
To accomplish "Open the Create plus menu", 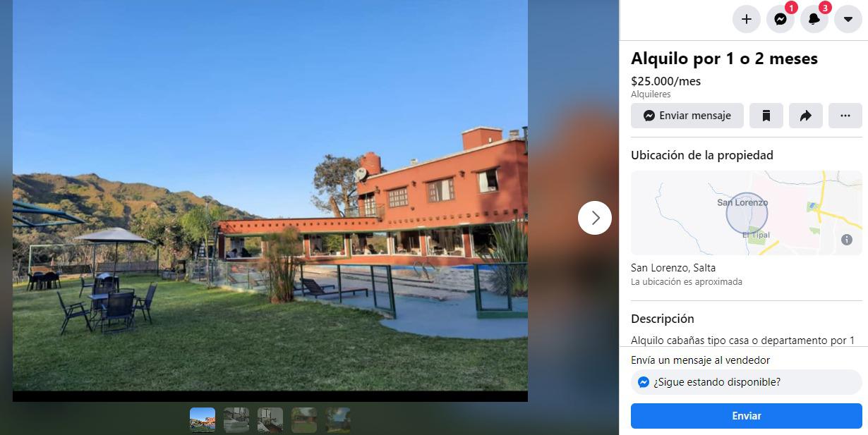I will pos(747,19).
